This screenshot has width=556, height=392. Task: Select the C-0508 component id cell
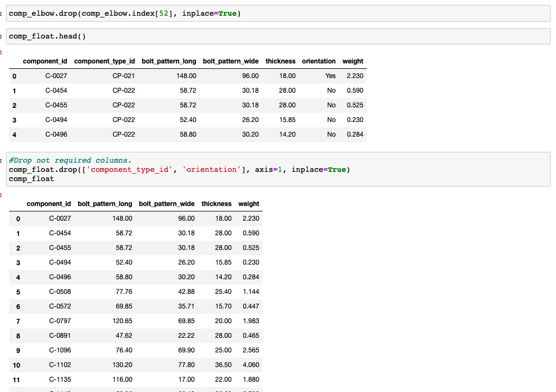point(60,292)
